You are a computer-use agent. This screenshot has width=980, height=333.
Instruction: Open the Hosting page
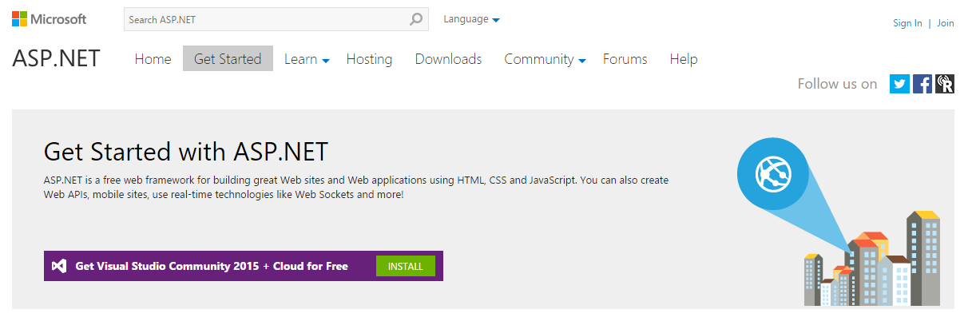click(369, 59)
